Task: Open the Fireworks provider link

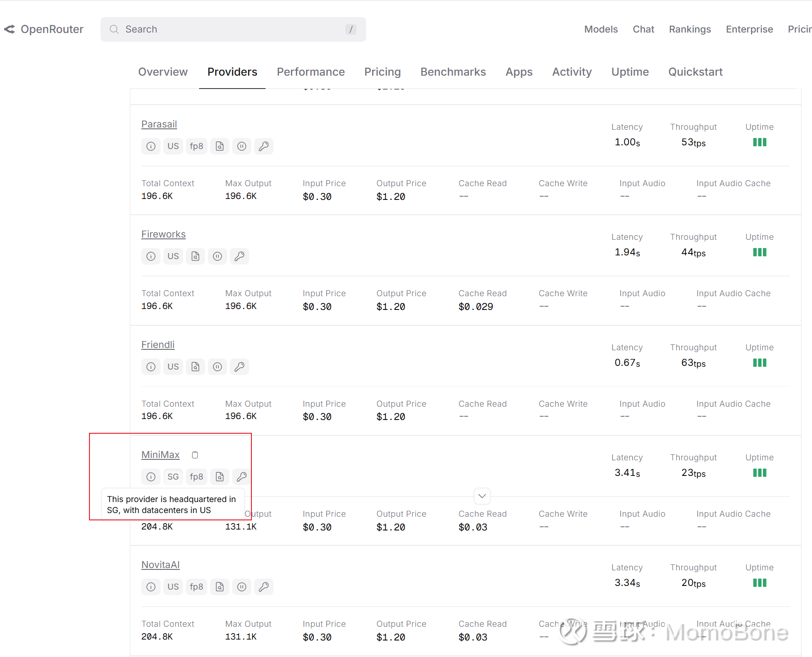Action: [163, 234]
